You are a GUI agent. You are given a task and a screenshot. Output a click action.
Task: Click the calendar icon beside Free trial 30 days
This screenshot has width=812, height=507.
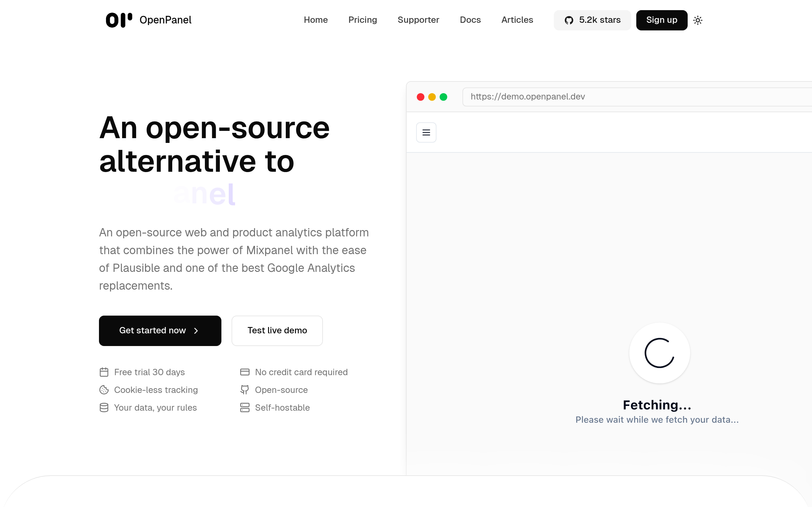104,372
